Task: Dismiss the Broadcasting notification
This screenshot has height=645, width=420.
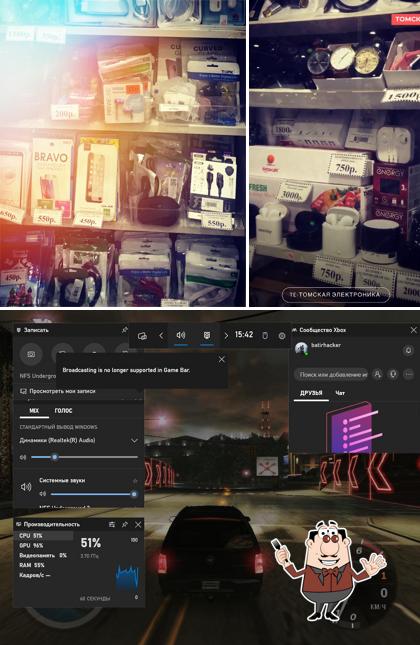Action: pos(222,359)
